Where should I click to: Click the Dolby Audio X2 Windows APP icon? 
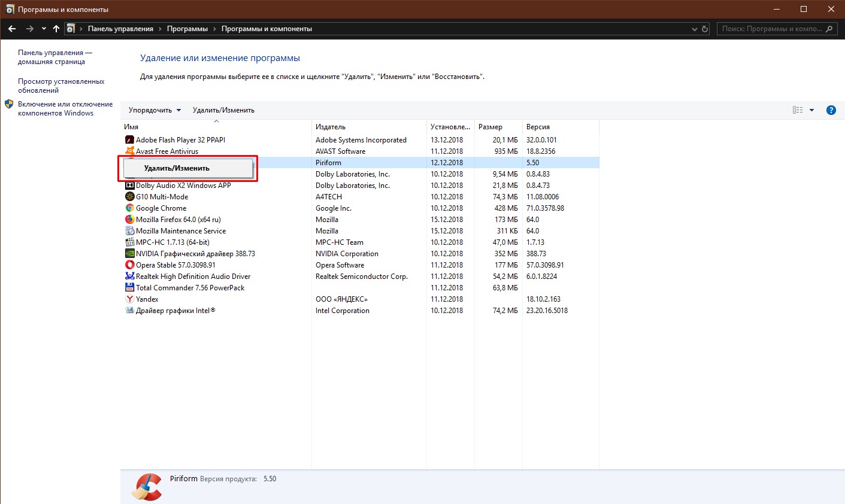pyautogui.click(x=130, y=186)
